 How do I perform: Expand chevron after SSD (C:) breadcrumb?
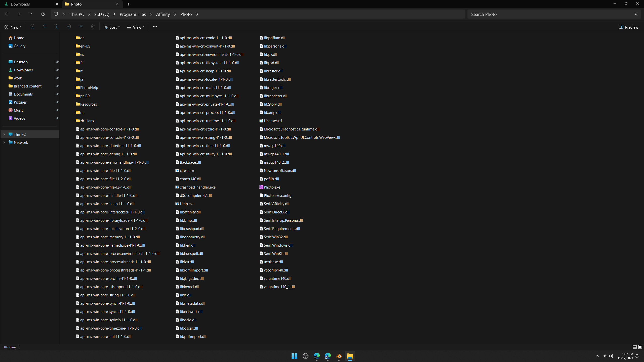(x=114, y=14)
